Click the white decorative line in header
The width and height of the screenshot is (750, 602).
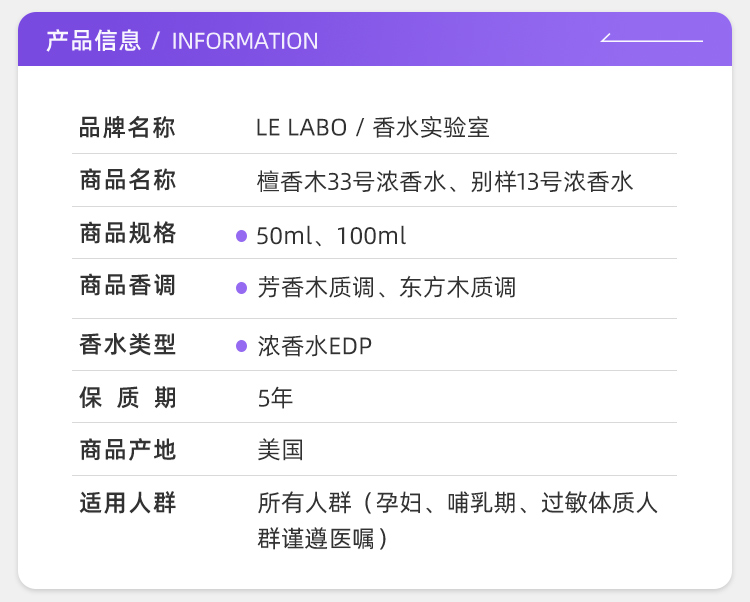pos(651,40)
